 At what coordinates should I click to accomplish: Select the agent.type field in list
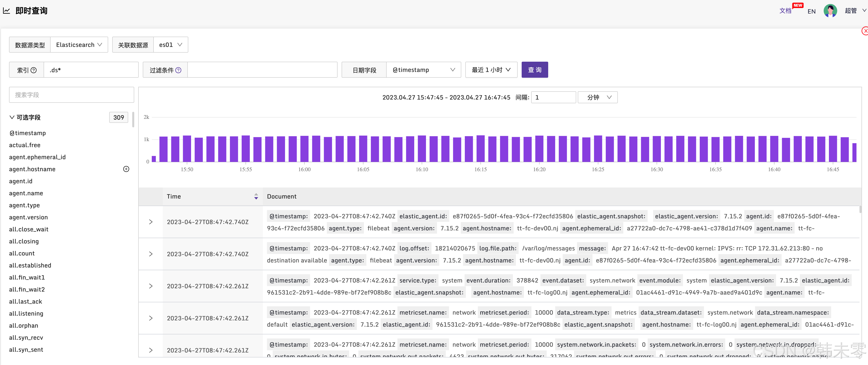[24, 205]
